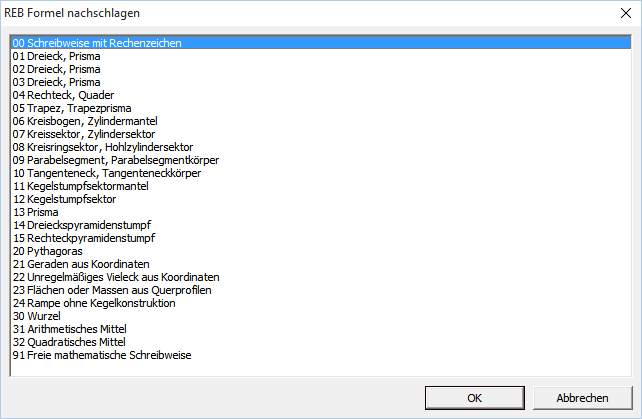Pick '21 Geraden aus Koordinaten'
Image resolution: width=642 pixels, height=419 pixels.
(x=321, y=264)
